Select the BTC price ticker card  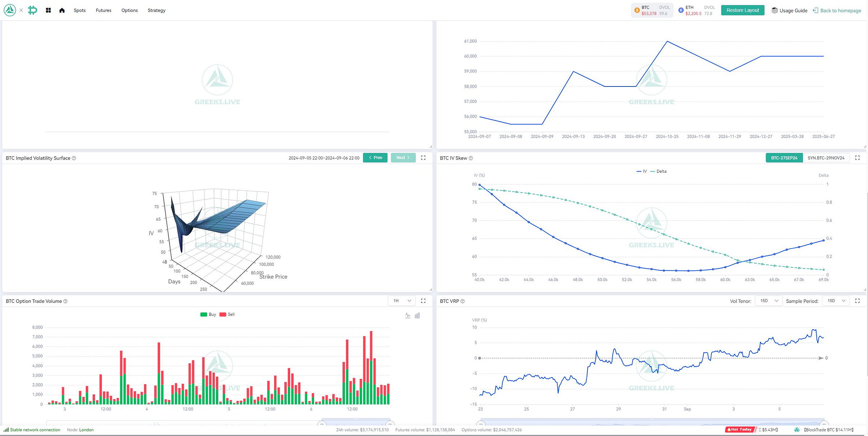(x=652, y=10)
